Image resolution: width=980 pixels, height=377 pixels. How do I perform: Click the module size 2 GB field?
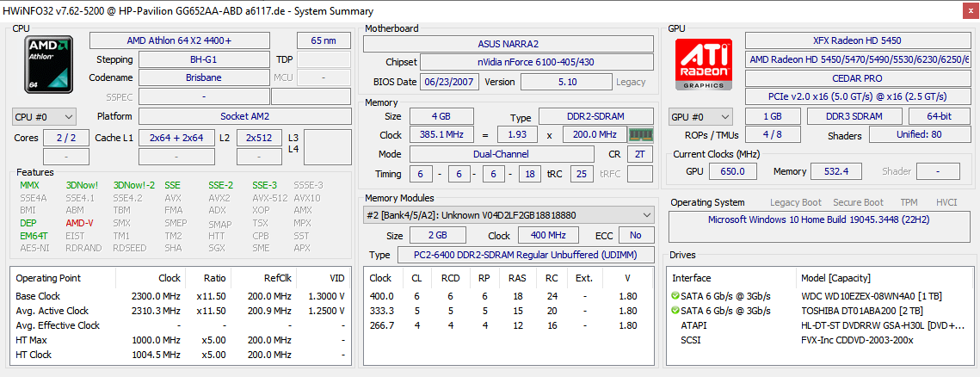coord(437,235)
